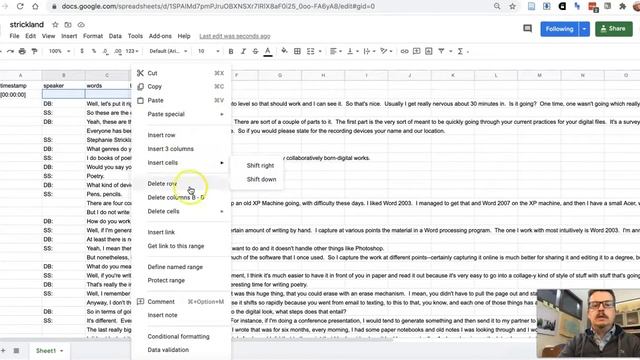The height and width of the screenshot is (360, 640).
Task: Click the Functions sigma icon
Action: (x=460, y=51)
